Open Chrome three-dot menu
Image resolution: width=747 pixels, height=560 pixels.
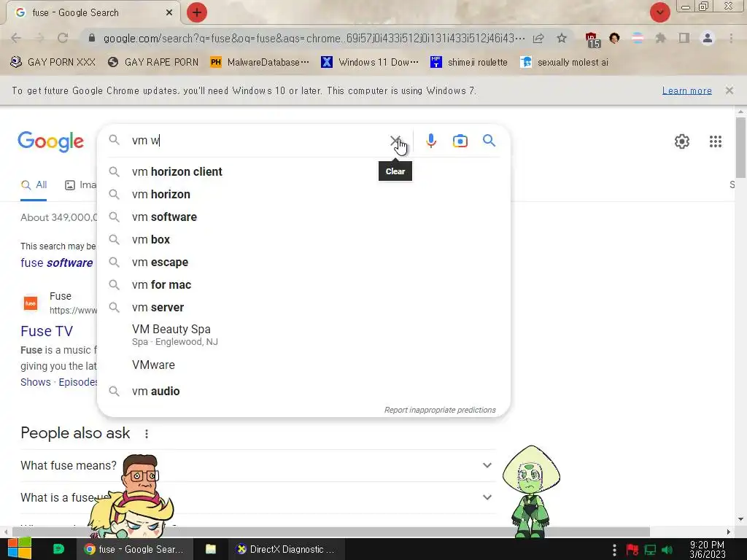tap(731, 38)
